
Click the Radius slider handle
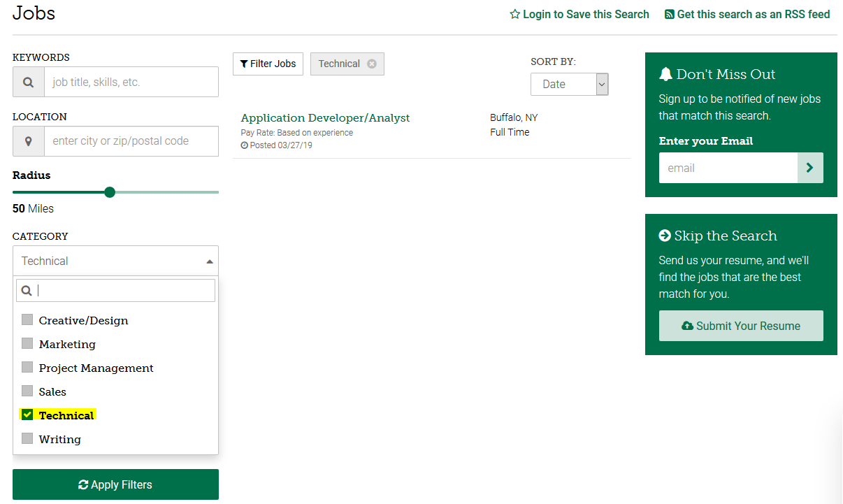(110, 192)
